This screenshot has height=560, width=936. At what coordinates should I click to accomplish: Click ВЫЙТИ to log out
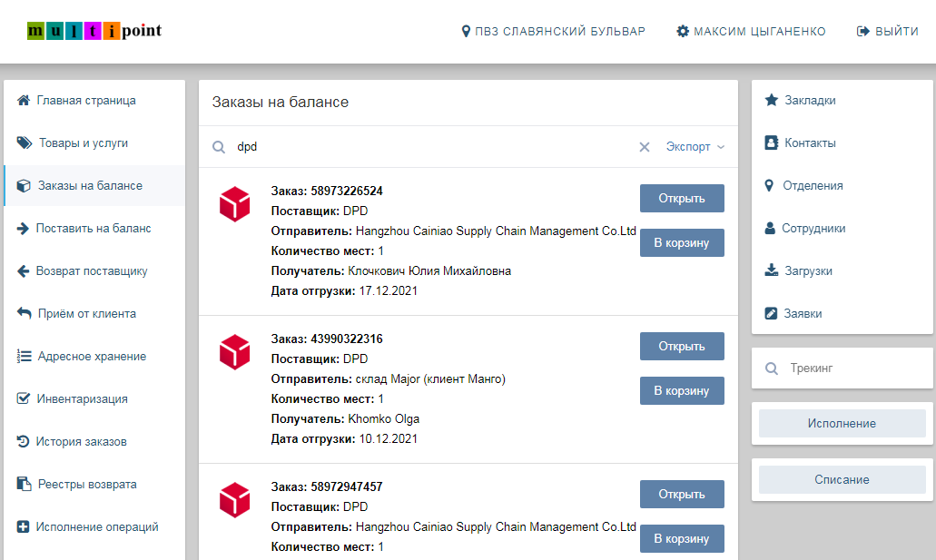tap(887, 31)
